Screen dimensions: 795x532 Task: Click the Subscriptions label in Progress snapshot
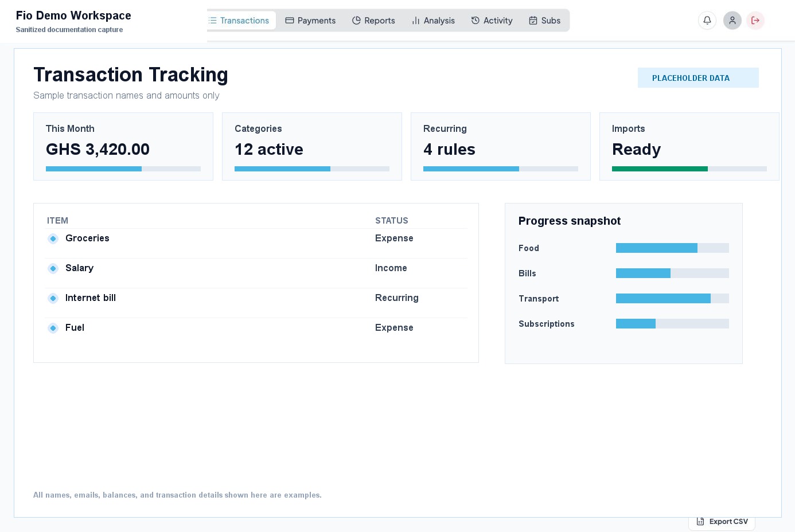click(547, 324)
